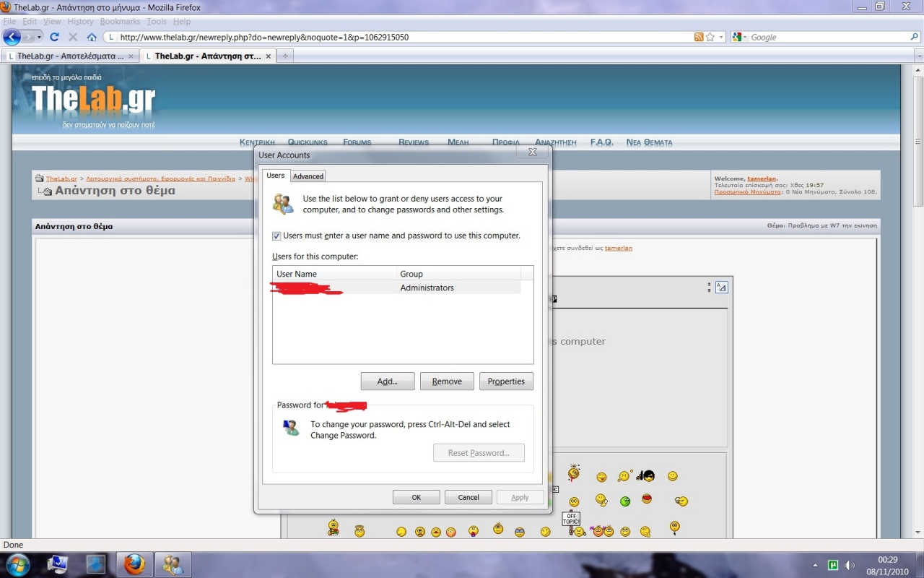Viewport: 924px width, 578px height.
Task: Go to the Forums nav link
Action: 357,142
